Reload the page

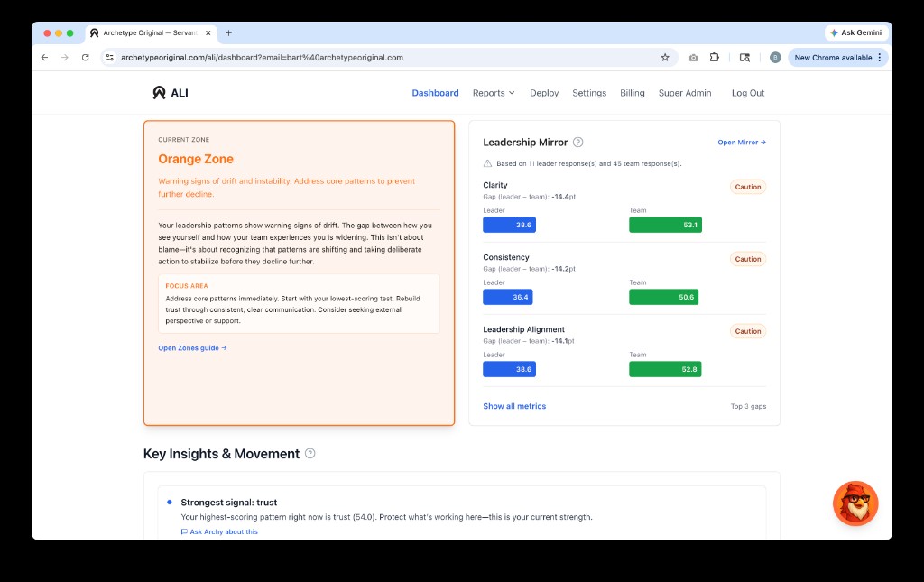pos(86,57)
